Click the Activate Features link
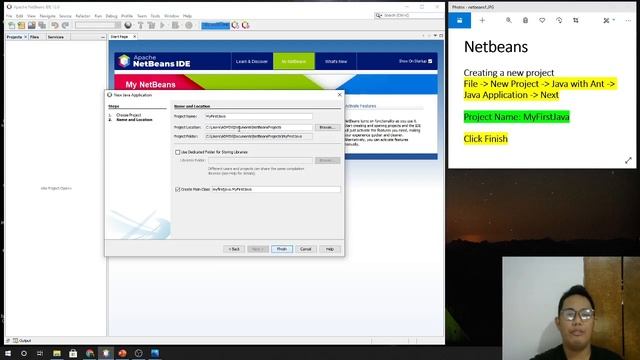640x360 pixels. click(x=360, y=106)
